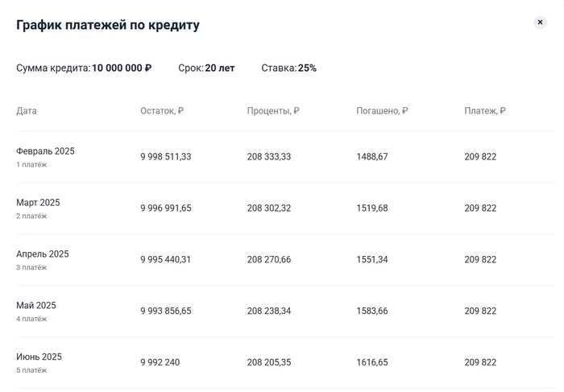Click the "График платежей по кредиту" heading
The height and width of the screenshot is (392, 564).
[108, 25]
